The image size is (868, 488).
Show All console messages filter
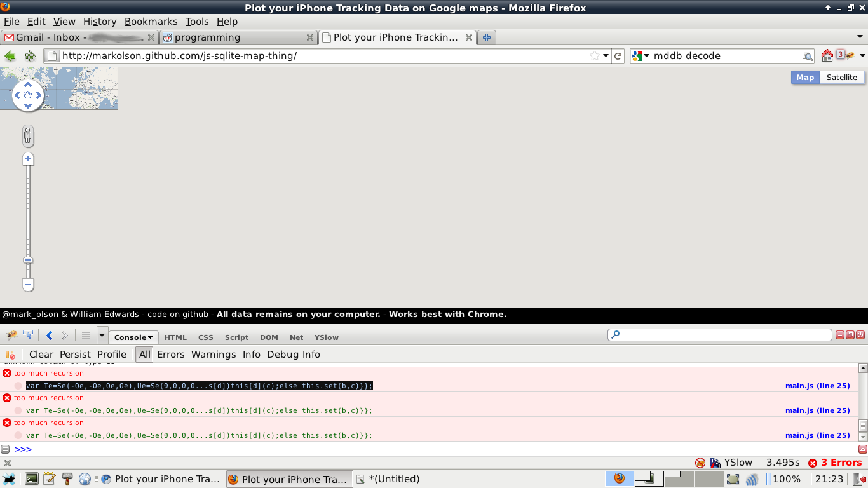[x=145, y=355]
